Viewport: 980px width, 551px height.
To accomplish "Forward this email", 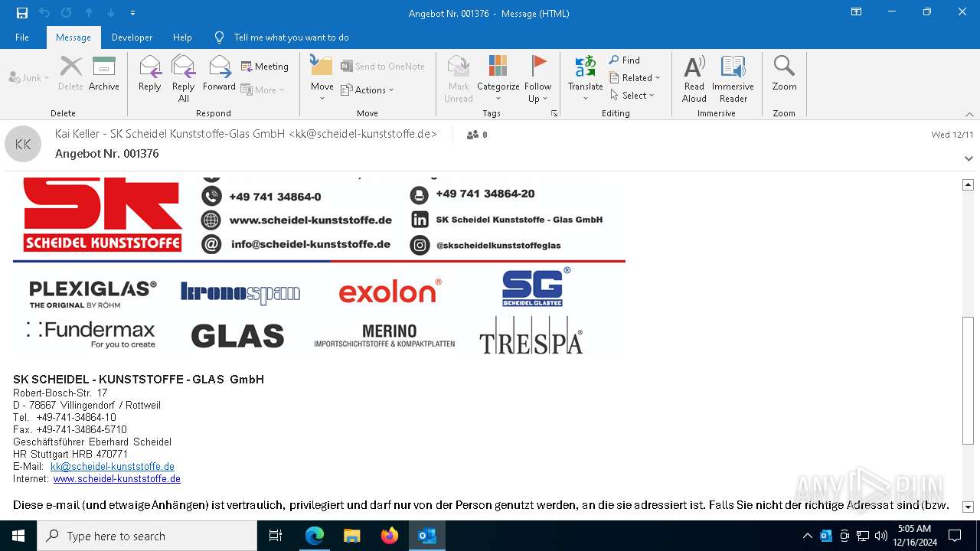I will (x=220, y=73).
